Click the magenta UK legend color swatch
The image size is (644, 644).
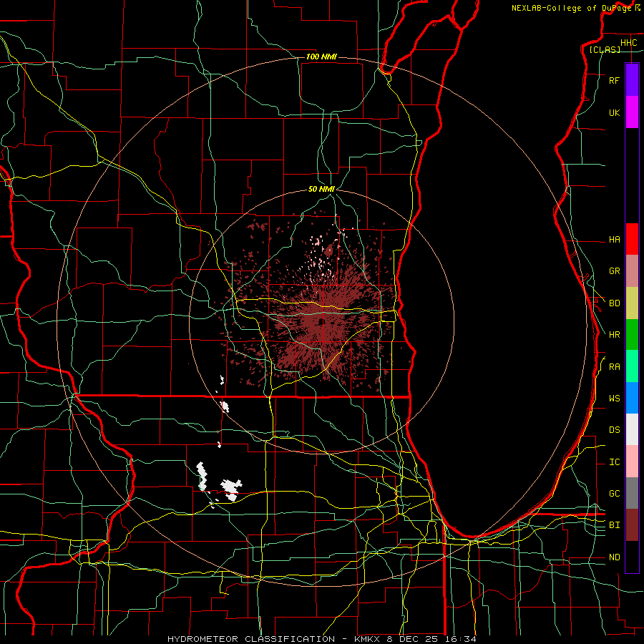632,112
